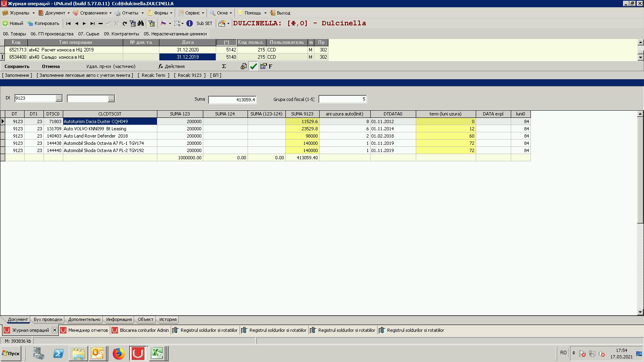Click the Копировать button
The height and width of the screenshot is (362, 644).
pyautogui.click(x=43, y=23)
